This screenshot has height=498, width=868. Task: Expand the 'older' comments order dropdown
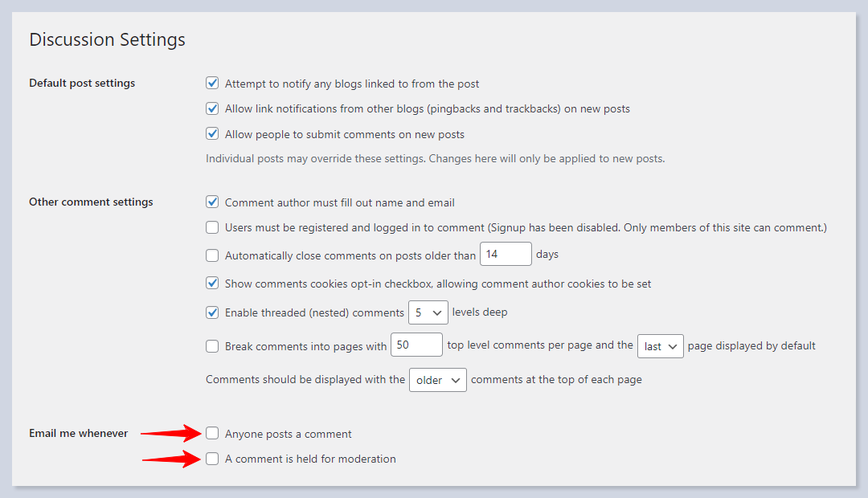click(x=437, y=380)
